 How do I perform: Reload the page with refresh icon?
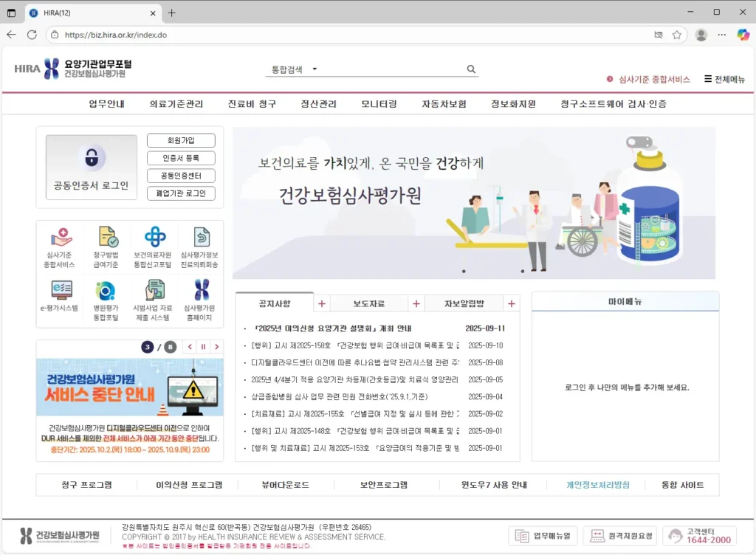(x=32, y=35)
